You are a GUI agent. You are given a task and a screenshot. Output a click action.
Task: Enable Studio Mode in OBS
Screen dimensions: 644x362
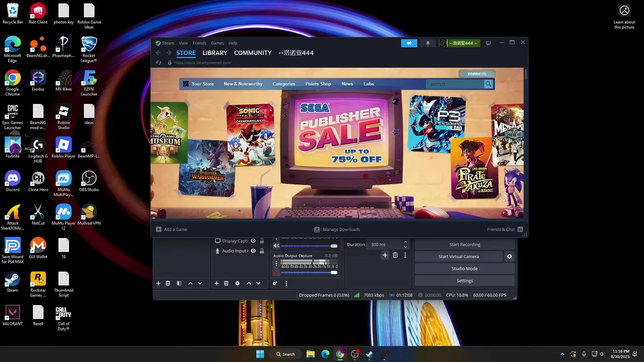pyautogui.click(x=464, y=268)
